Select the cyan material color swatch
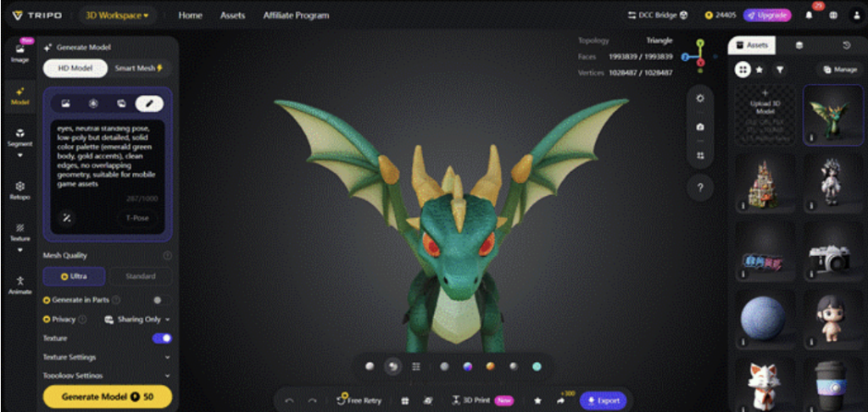This screenshot has height=412, width=868. (x=536, y=366)
